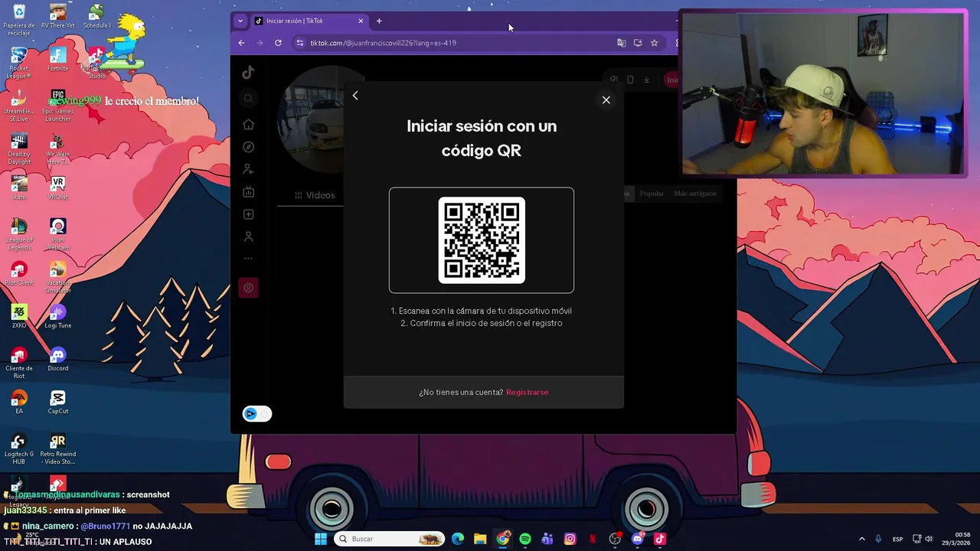Select the Videos tab on the profile
Screen dimensions: 980x551
[x=315, y=195]
